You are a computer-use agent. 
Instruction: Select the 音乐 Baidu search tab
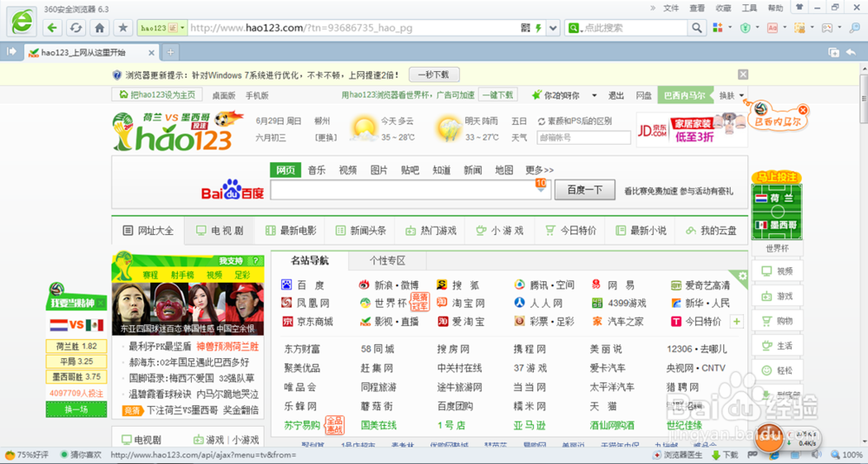point(317,170)
